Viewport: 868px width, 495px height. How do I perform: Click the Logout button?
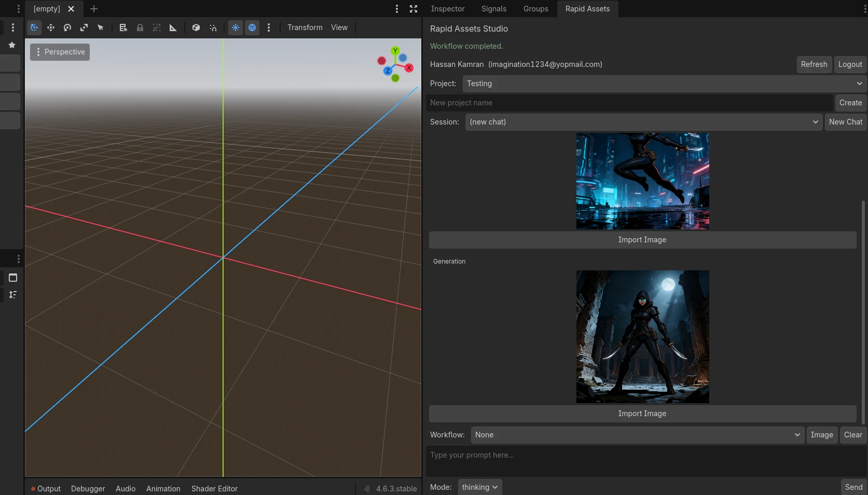point(850,64)
